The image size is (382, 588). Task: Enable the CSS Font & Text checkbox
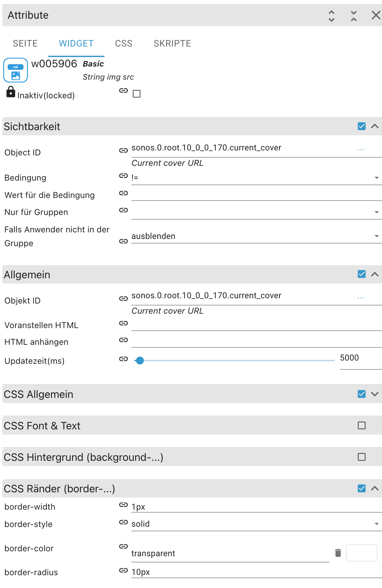[362, 425]
